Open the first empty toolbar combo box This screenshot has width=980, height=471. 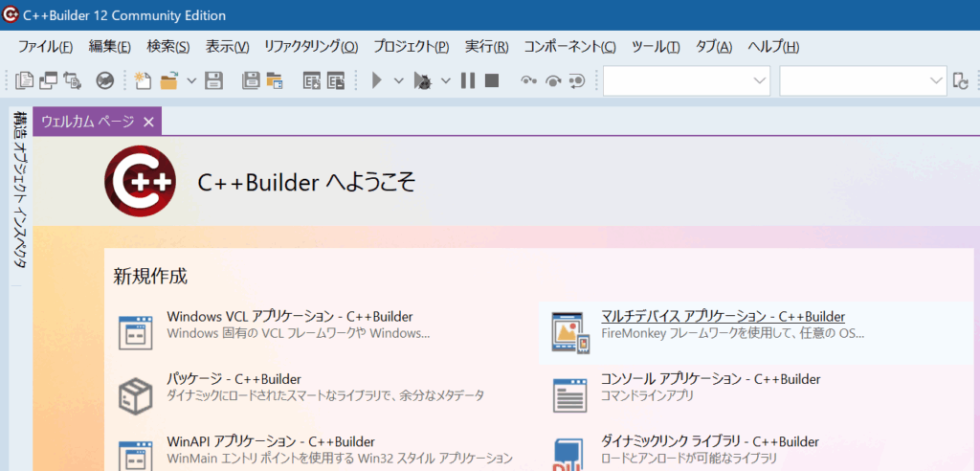[686, 81]
